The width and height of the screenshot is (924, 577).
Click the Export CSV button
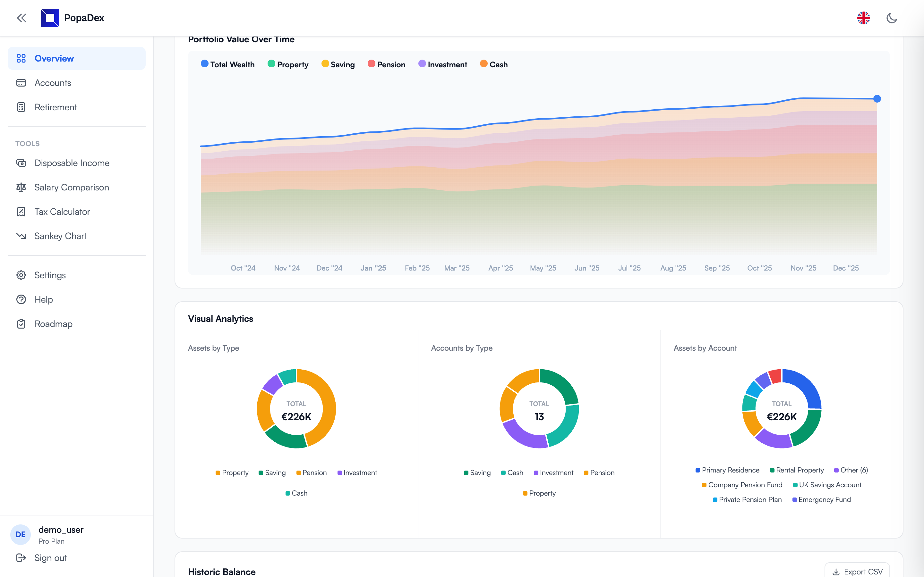[857, 571]
